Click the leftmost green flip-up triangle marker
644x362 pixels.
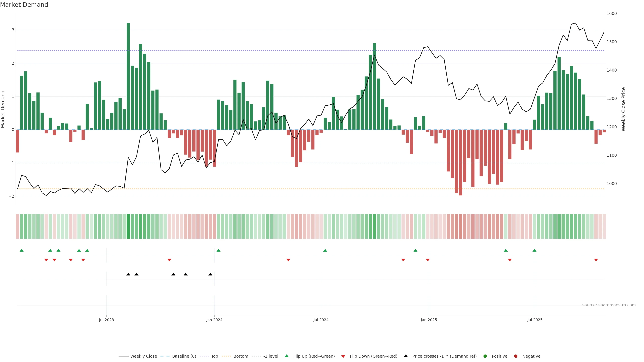click(x=21, y=250)
